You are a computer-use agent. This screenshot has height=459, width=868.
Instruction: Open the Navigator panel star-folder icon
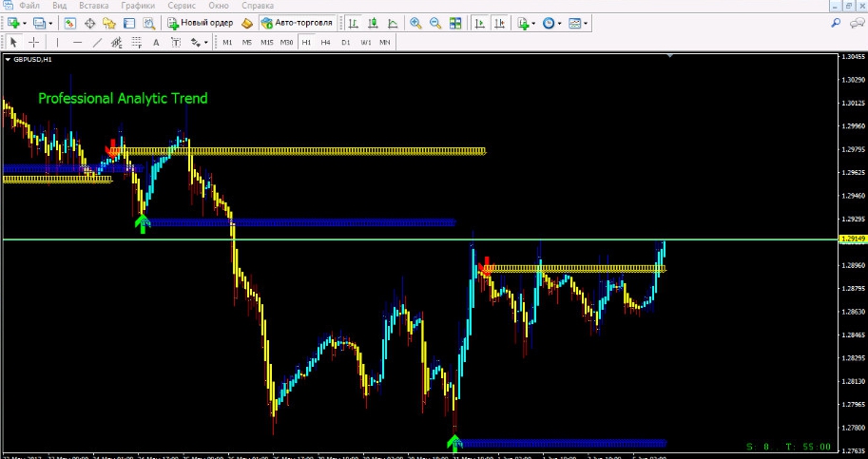pos(109,23)
